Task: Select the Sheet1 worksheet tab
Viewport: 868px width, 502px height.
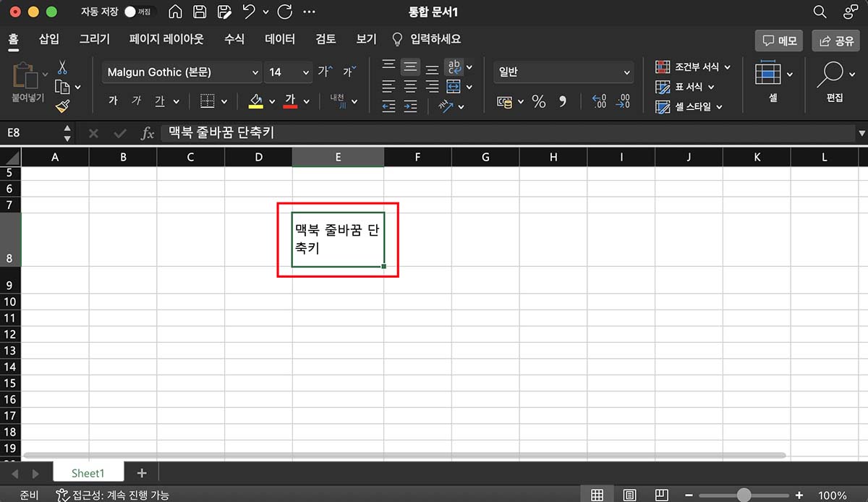Action: point(88,473)
